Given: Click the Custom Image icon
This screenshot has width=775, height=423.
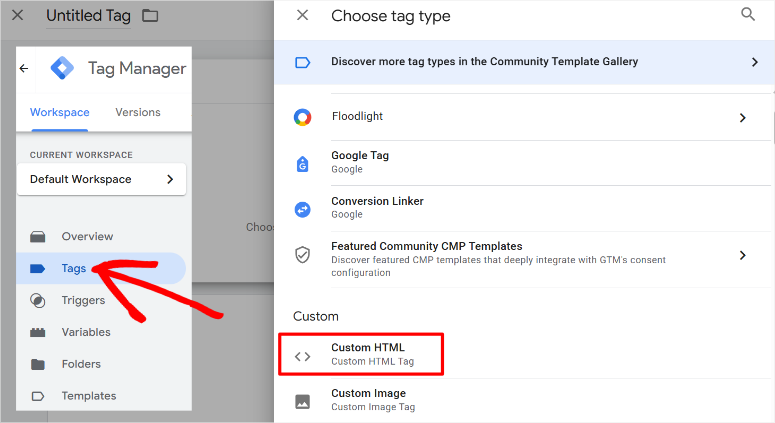Looking at the screenshot, I should point(302,401).
